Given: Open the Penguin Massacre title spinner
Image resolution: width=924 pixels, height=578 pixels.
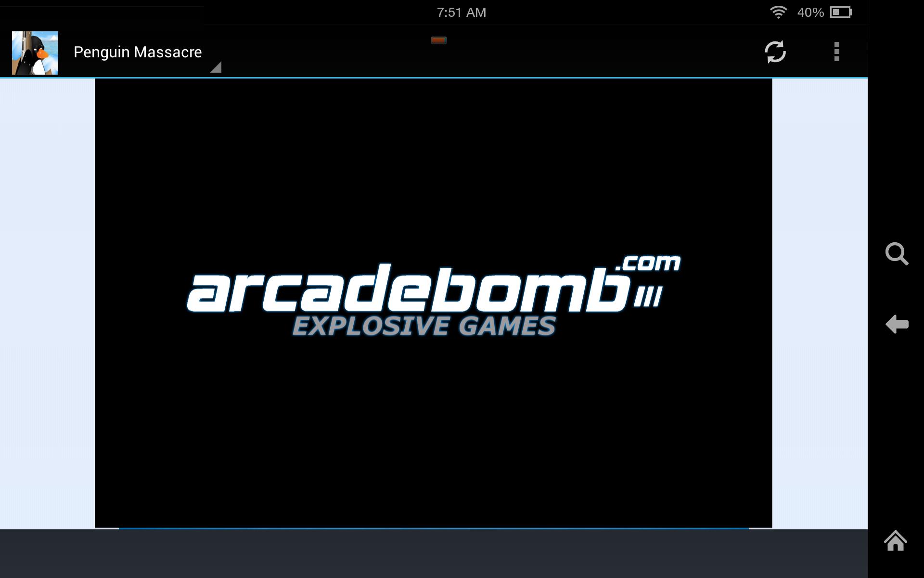Looking at the screenshot, I should 137,52.
